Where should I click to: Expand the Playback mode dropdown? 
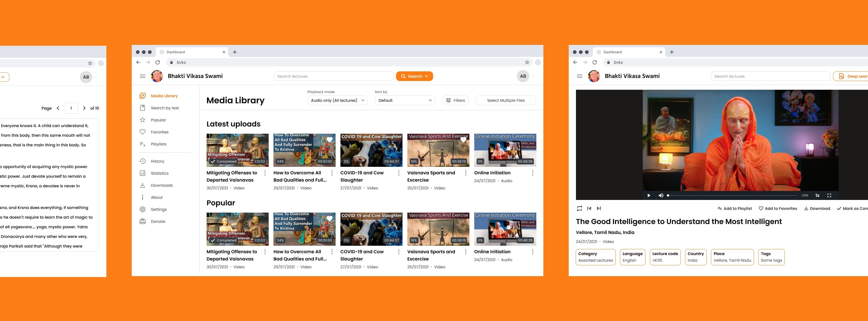(337, 100)
